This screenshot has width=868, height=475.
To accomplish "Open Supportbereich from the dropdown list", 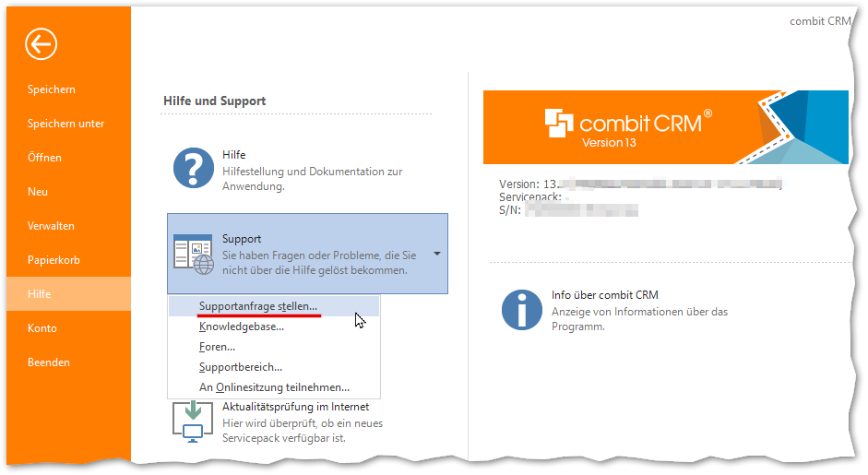I will 241,367.
